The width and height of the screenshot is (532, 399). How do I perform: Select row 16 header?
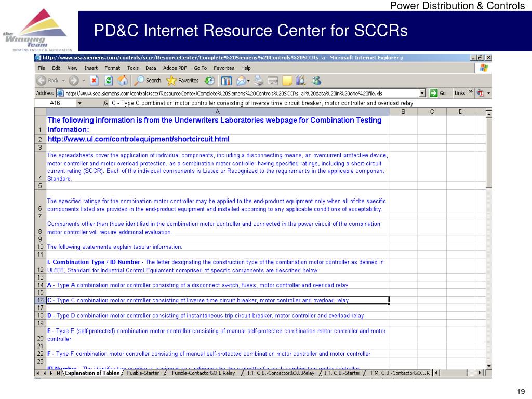(x=40, y=300)
